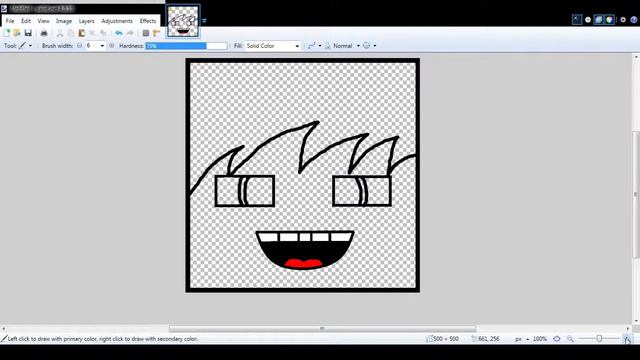Screen dimensions: 640x360
Task: Click the zoom slider handle
Action: coord(599,339)
